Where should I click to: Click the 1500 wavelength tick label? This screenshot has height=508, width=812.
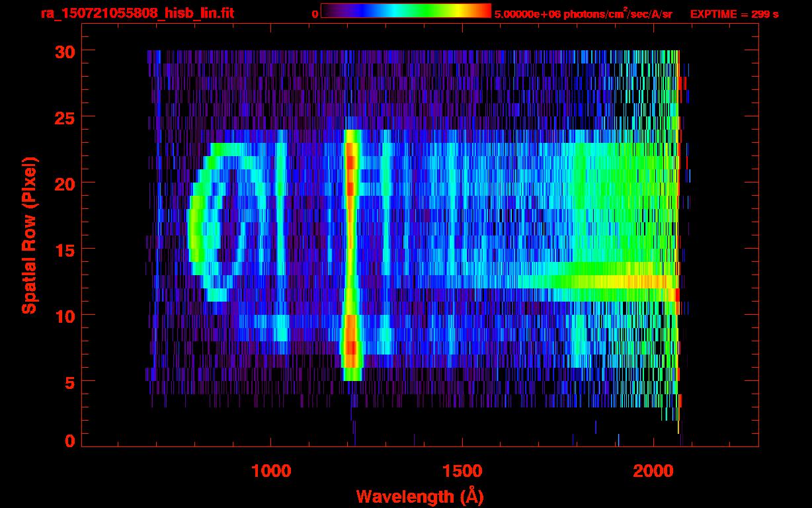pyautogui.click(x=462, y=471)
